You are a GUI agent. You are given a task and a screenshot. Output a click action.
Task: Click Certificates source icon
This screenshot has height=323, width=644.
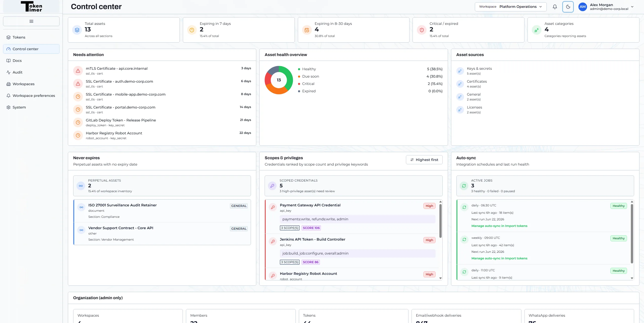[460, 84]
